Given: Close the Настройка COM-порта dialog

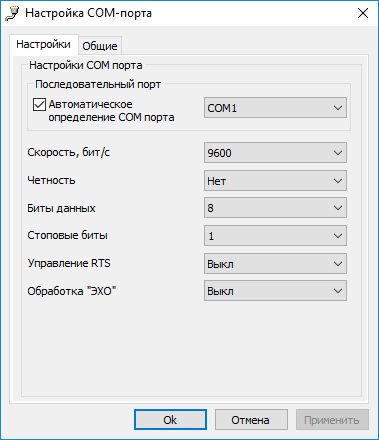Looking at the screenshot, I should point(363,13).
